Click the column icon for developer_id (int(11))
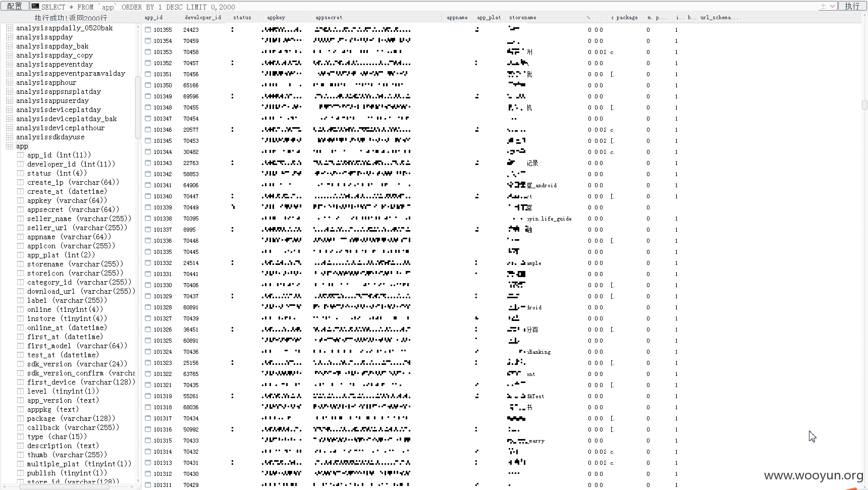Viewport: 868px width, 490px height. point(21,164)
